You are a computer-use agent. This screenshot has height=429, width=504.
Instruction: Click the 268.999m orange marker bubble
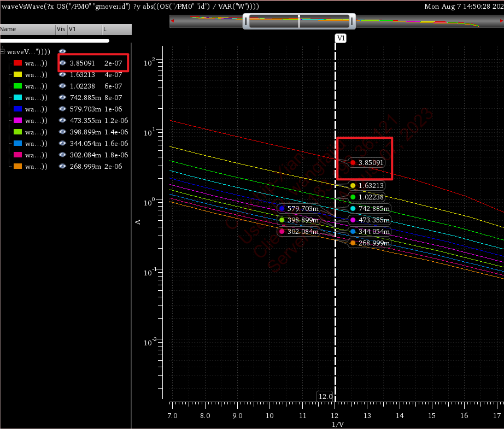coord(369,243)
